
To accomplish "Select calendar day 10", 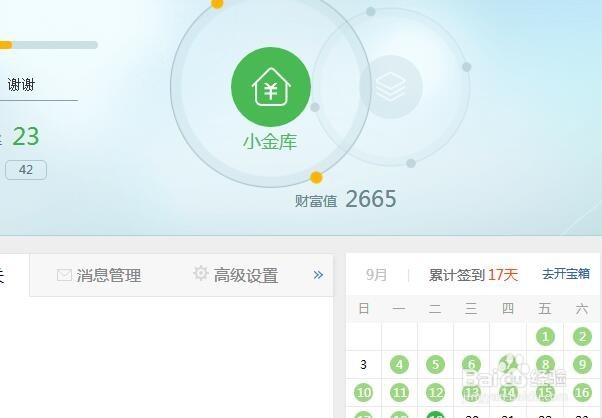I will 363,393.
